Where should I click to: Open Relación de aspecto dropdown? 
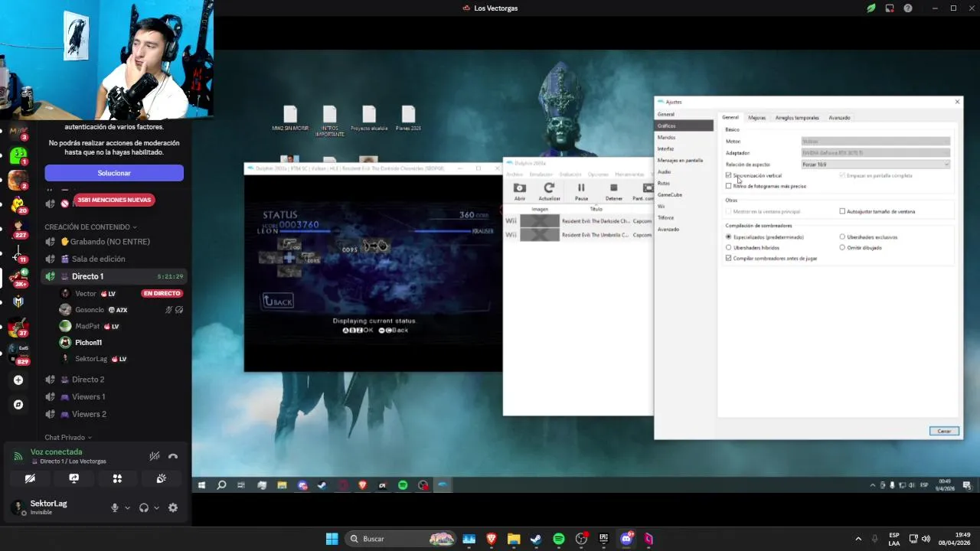pos(875,164)
